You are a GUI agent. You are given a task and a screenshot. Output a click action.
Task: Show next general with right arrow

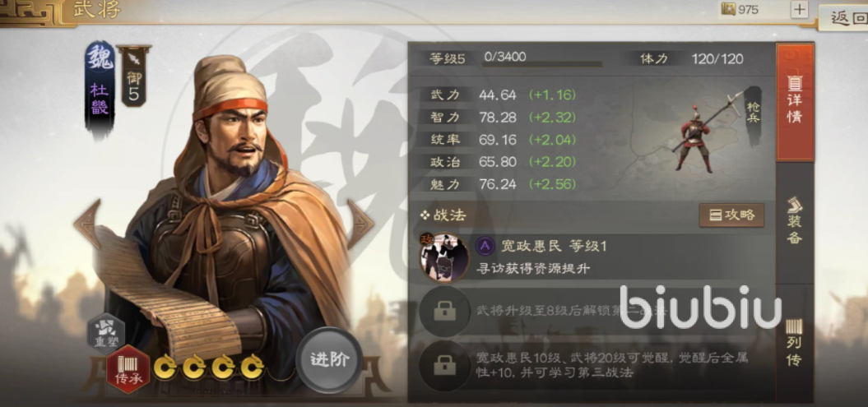coord(360,224)
